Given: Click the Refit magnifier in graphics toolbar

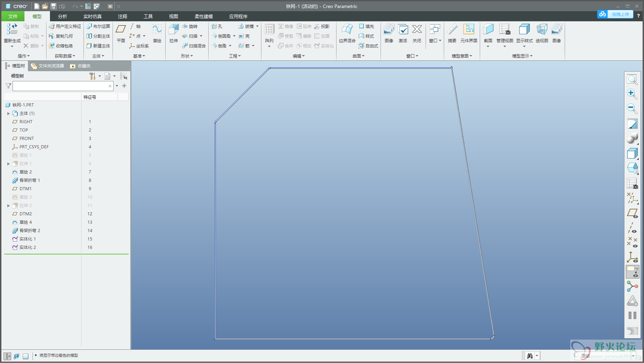Looking at the screenshot, I should pos(632,80).
